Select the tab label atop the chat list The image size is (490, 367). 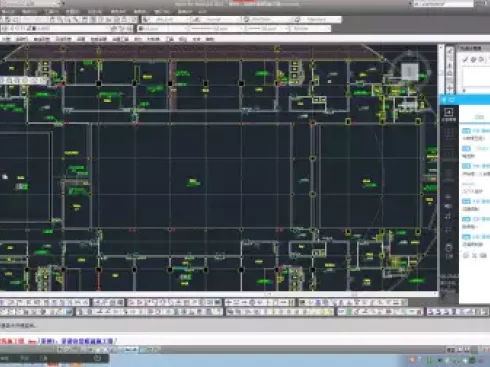pyautogui.click(x=479, y=117)
